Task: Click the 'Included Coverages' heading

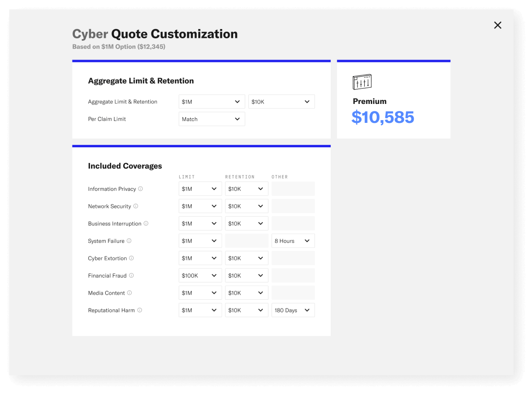Action: tap(125, 166)
